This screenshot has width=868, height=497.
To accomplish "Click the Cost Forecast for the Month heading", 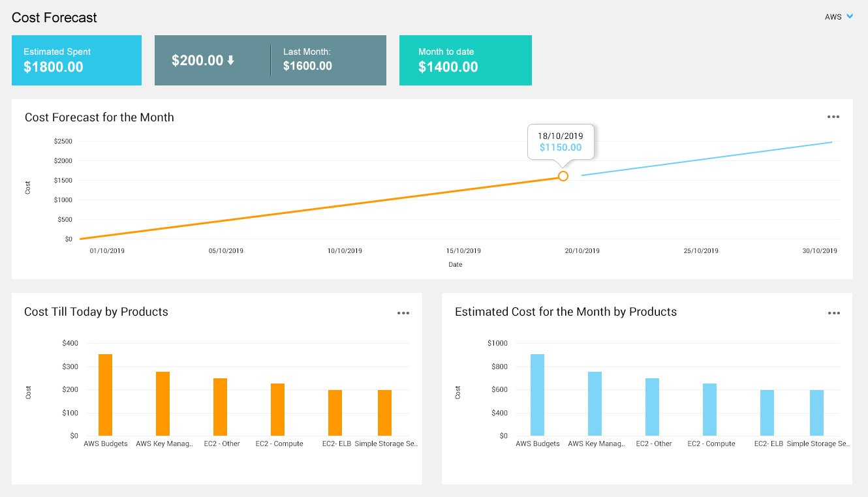I will click(x=99, y=117).
